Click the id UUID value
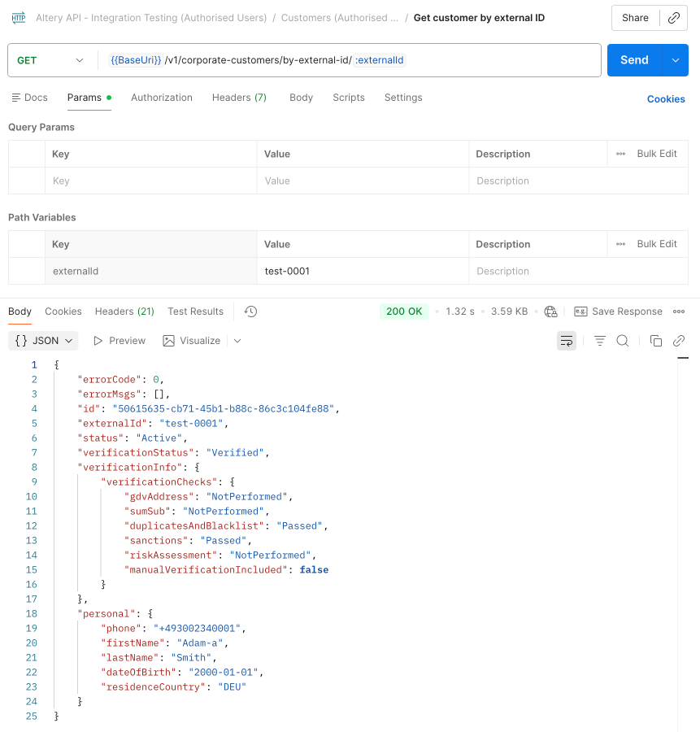 [223, 408]
